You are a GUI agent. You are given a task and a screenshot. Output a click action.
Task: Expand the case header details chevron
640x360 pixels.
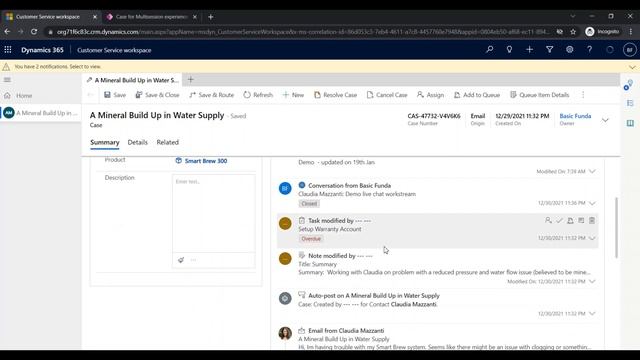pos(605,120)
